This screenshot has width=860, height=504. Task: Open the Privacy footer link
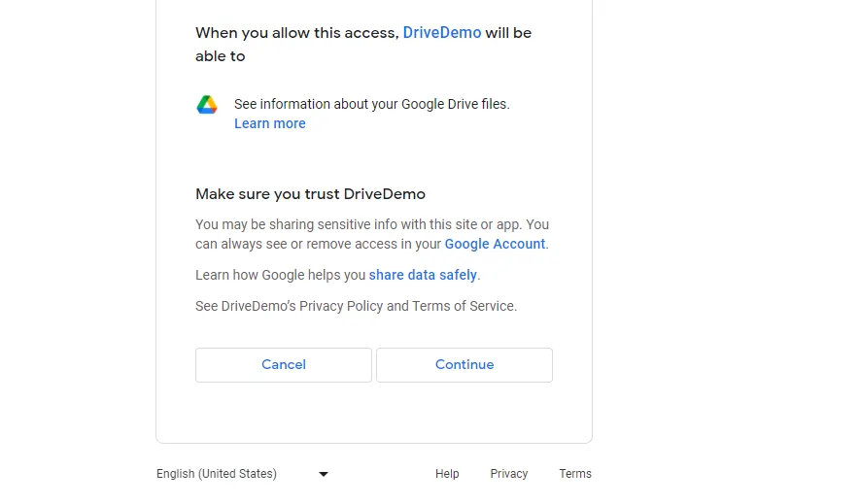click(509, 474)
